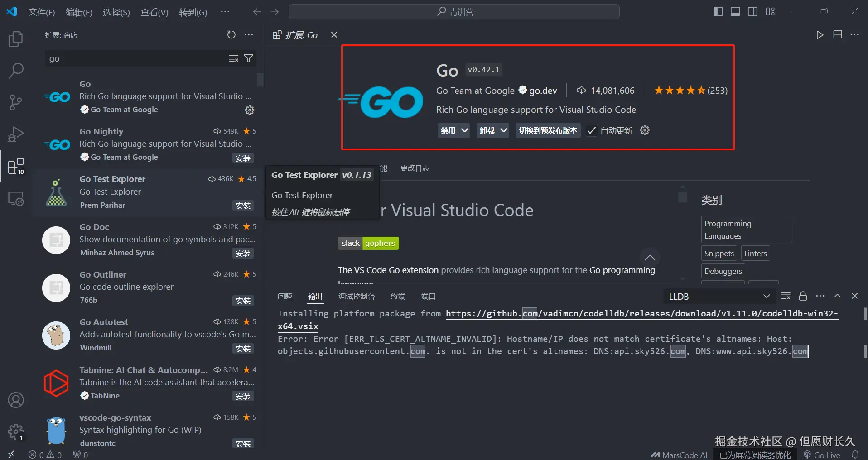Image resolution: width=868 pixels, height=460 pixels.
Task: Open the View menu
Action: tap(154, 12)
